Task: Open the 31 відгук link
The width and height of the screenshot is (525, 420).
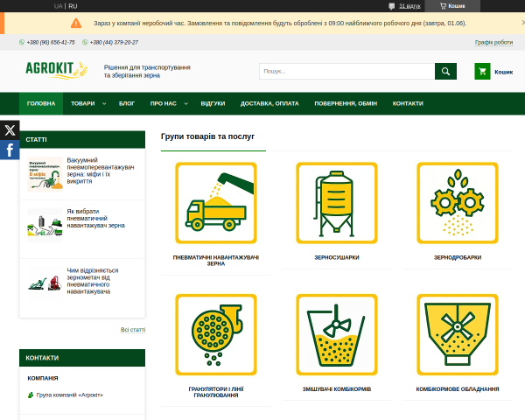Action: (409, 6)
